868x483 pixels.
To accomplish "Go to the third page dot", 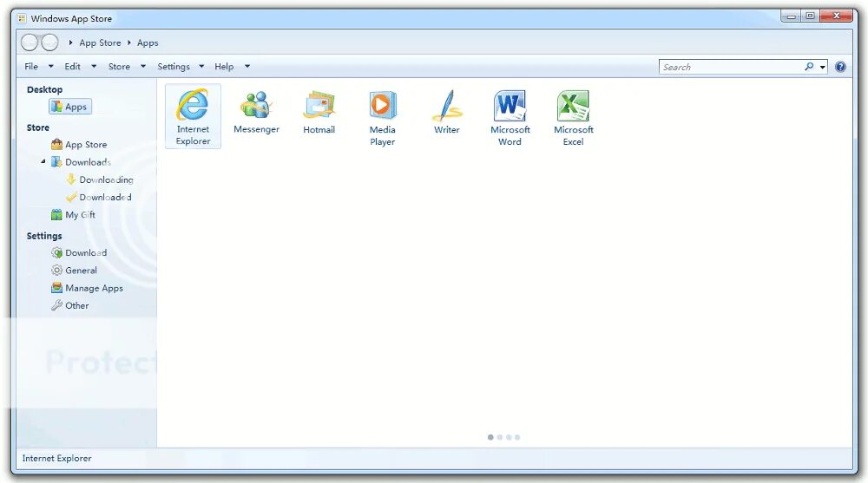I will pyautogui.click(x=509, y=437).
